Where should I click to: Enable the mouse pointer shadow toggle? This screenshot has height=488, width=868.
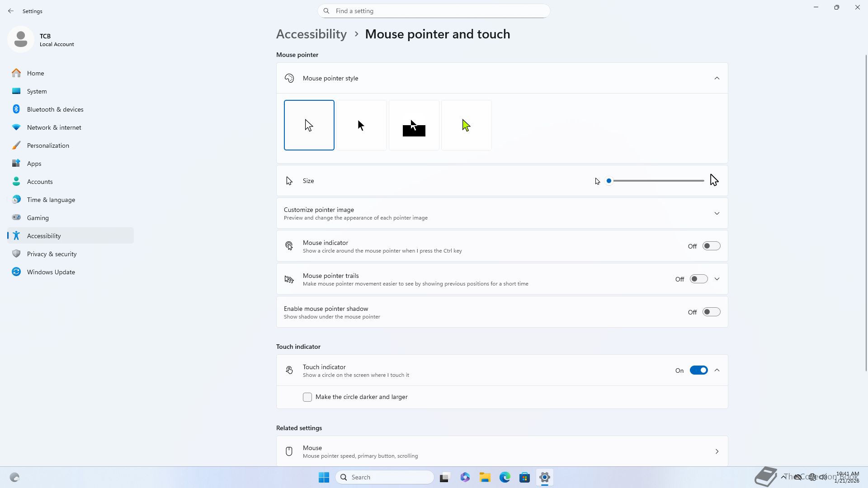(x=711, y=312)
